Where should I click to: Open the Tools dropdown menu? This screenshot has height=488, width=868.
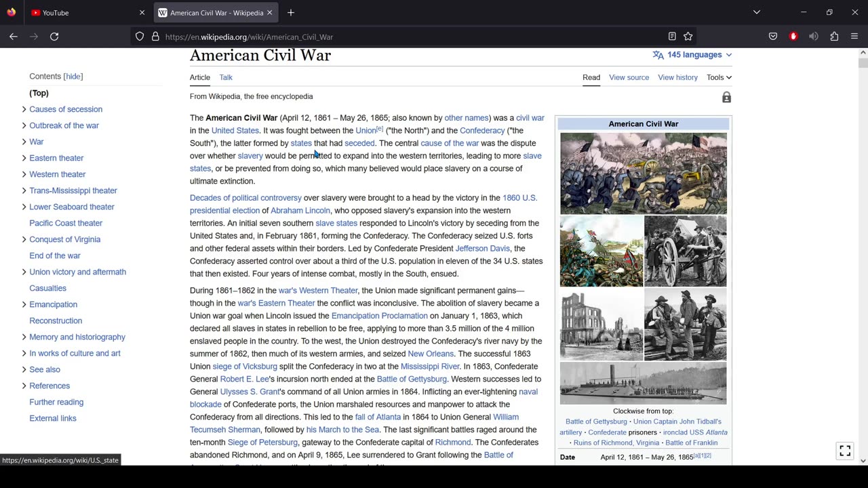pos(719,77)
